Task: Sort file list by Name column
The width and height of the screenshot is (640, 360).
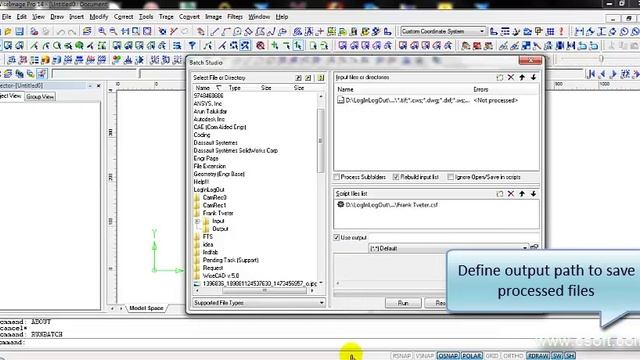Action: pos(203,88)
